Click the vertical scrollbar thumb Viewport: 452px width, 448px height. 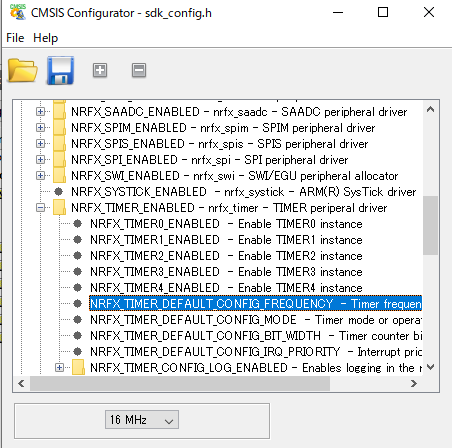[x=430, y=225]
